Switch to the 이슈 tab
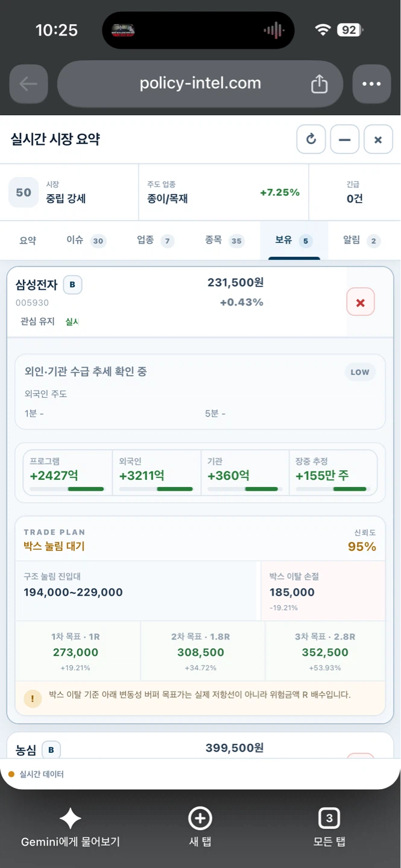This screenshot has height=868, width=401. tap(85, 241)
